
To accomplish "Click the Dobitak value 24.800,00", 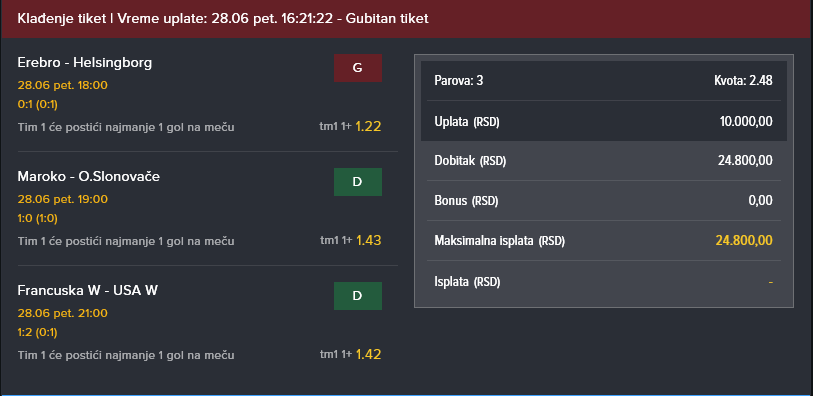I will coord(745,161).
